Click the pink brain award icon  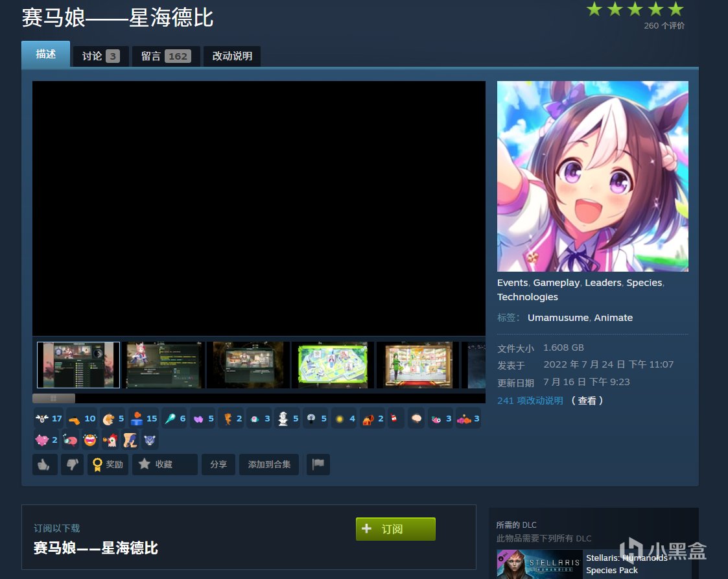coord(416,418)
